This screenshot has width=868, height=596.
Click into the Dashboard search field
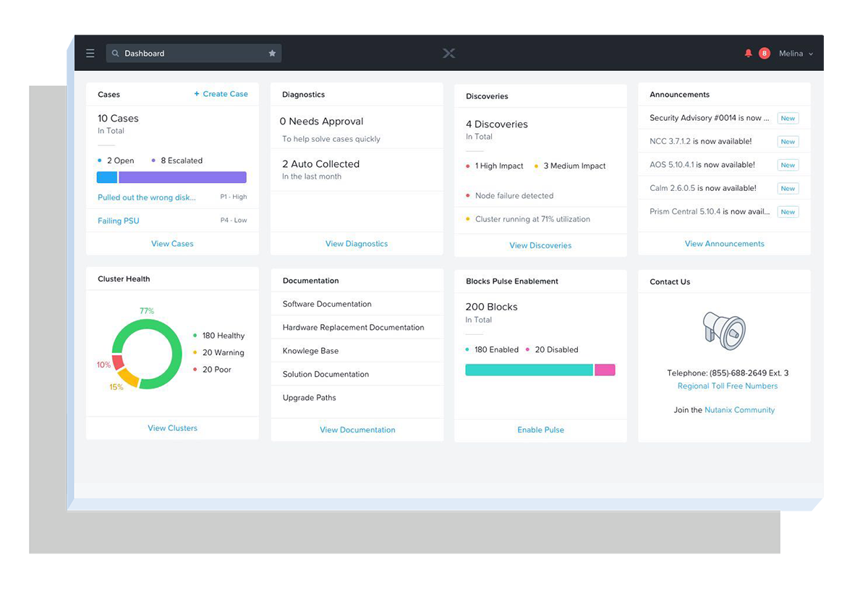(192, 54)
